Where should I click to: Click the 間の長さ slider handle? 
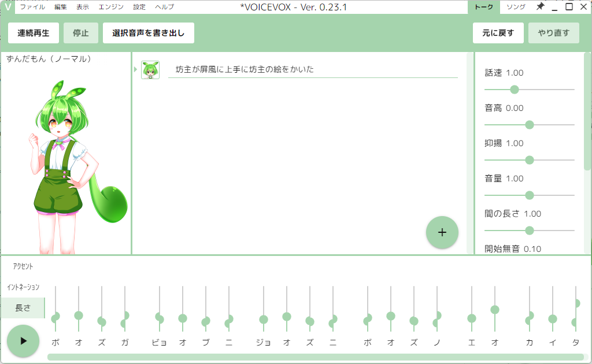point(530,231)
